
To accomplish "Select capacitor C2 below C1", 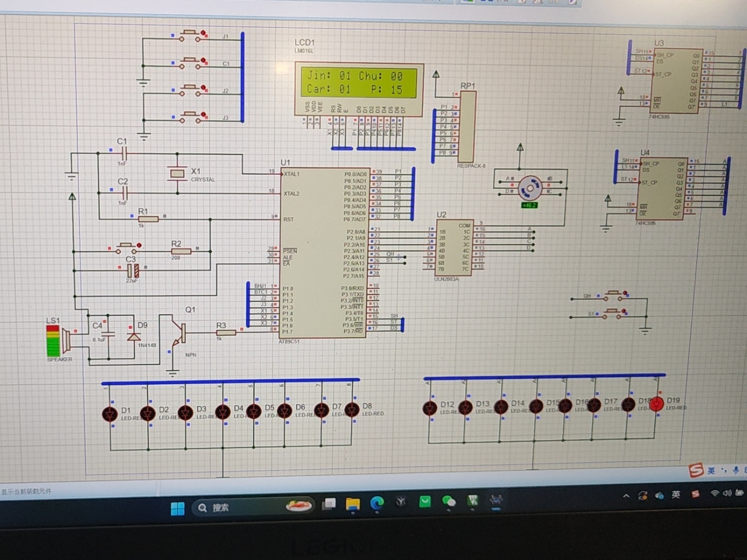I will click(124, 193).
